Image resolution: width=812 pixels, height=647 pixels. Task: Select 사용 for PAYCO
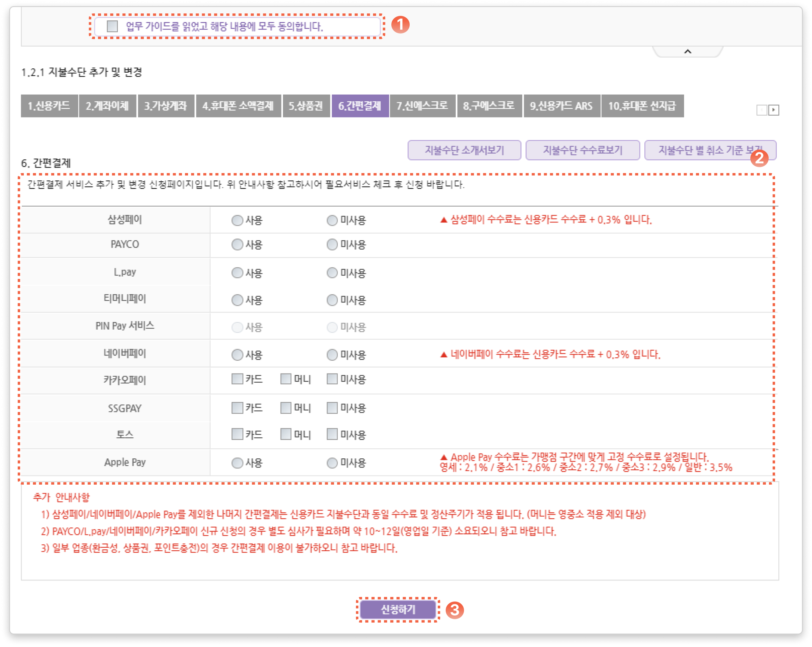(237, 245)
